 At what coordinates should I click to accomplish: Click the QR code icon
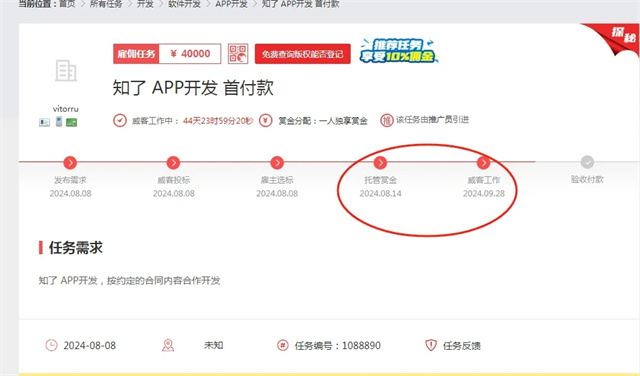click(x=238, y=53)
